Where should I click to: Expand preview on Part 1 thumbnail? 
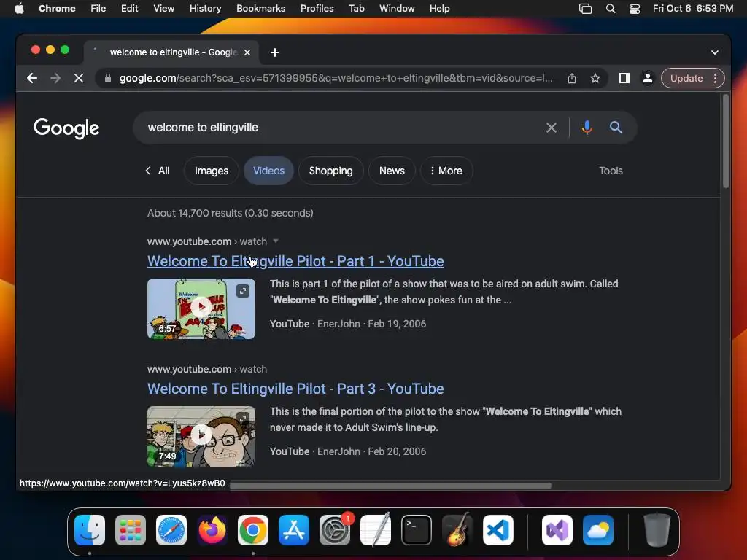pyautogui.click(x=243, y=290)
